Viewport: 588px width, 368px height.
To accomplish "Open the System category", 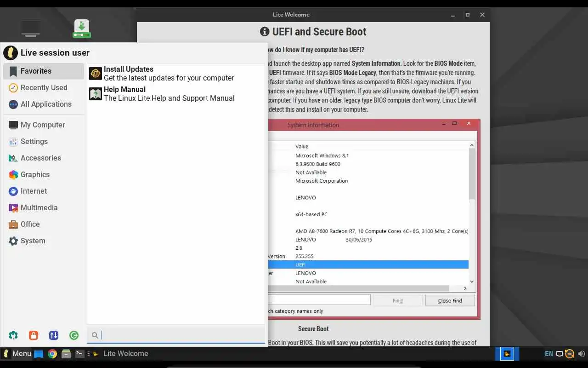I will (x=44, y=241).
